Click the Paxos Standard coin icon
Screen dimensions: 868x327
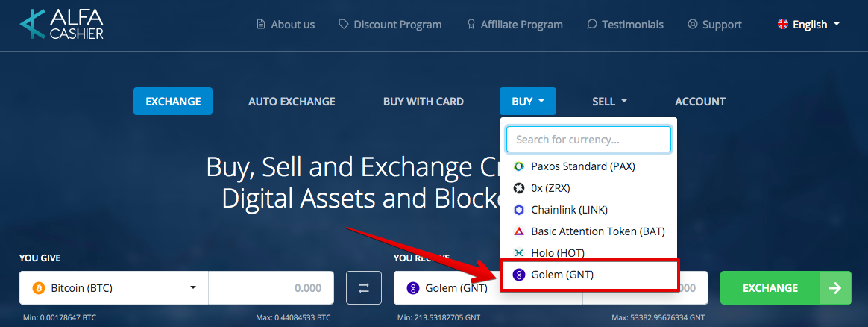519,166
